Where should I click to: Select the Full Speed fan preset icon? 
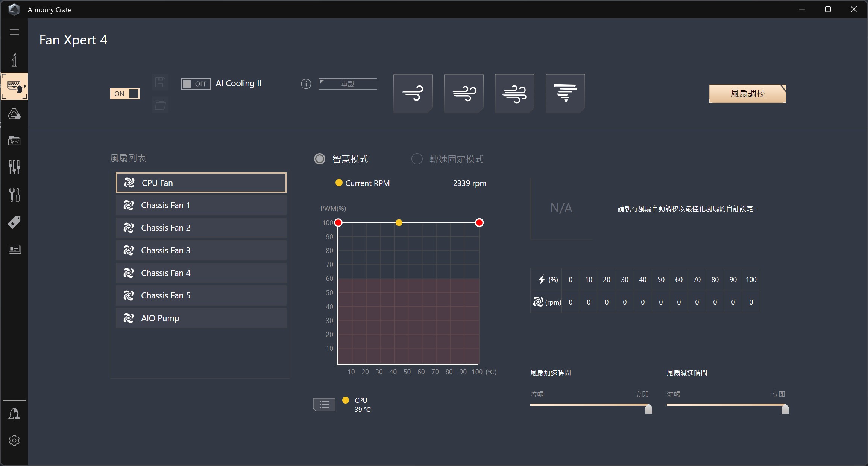pyautogui.click(x=565, y=93)
